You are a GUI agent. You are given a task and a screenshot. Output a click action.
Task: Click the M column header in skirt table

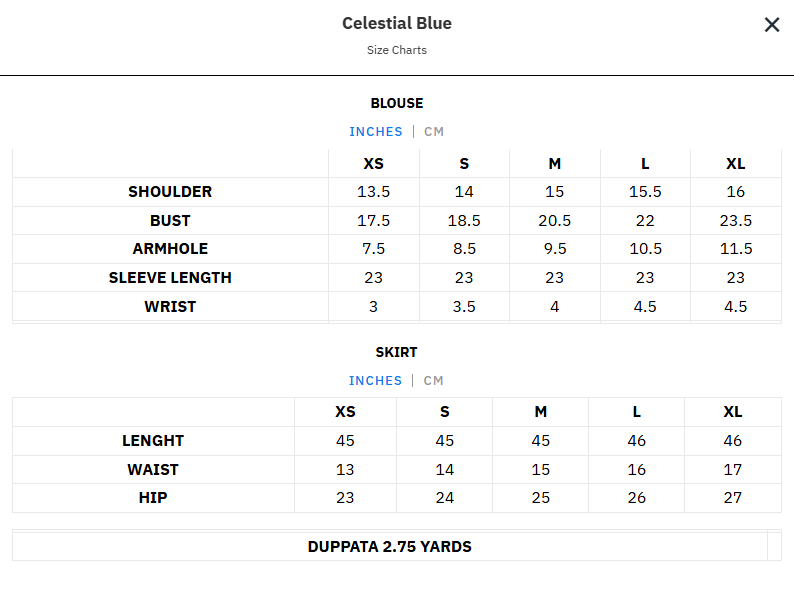click(x=541, y=412)
